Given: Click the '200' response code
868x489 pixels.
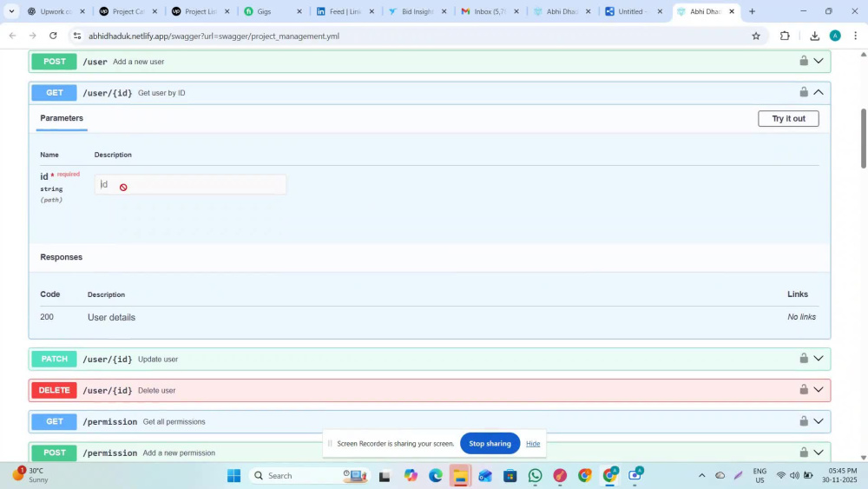Looking at the screenshot, I should pos(47,317).
